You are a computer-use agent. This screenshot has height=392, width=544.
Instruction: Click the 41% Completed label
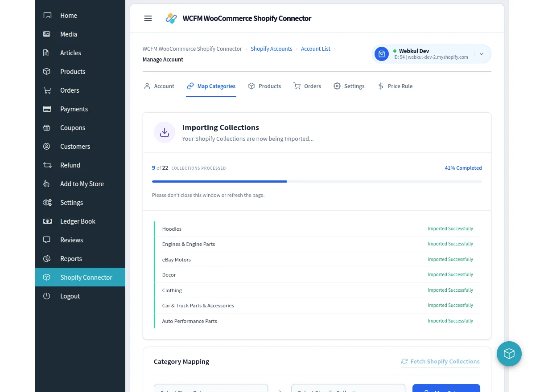[x=463, y=168]
